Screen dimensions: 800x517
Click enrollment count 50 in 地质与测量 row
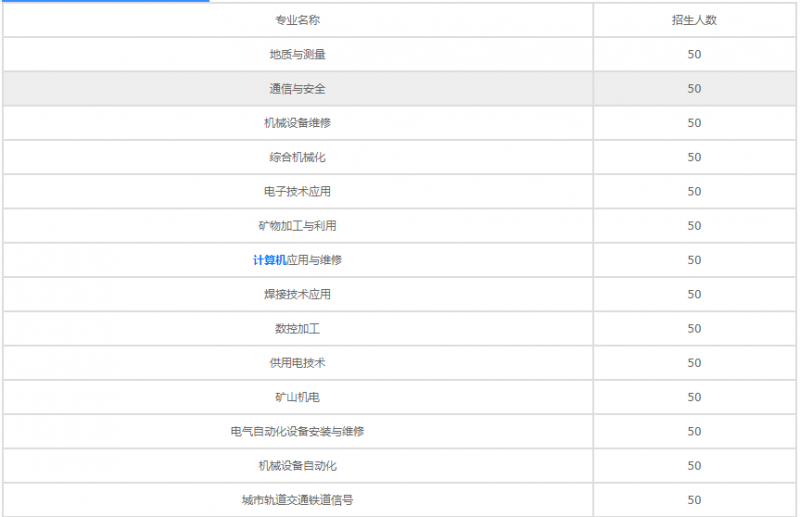click(x=694, y=55)
